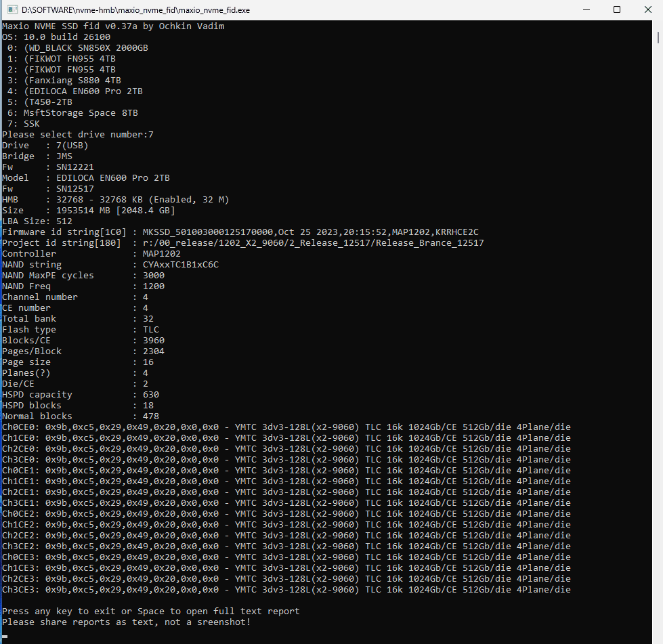This screenshot has height=644, width=663.
Task: Click the 'Firmware id string[1C0]' line
Action: (240, 232)
